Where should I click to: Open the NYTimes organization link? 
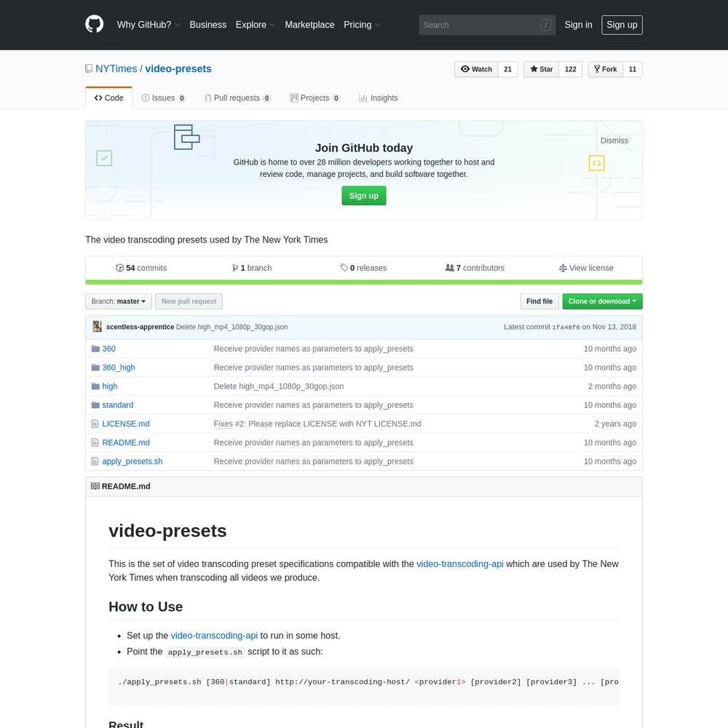pyautogui.click(x=116, y=68)
